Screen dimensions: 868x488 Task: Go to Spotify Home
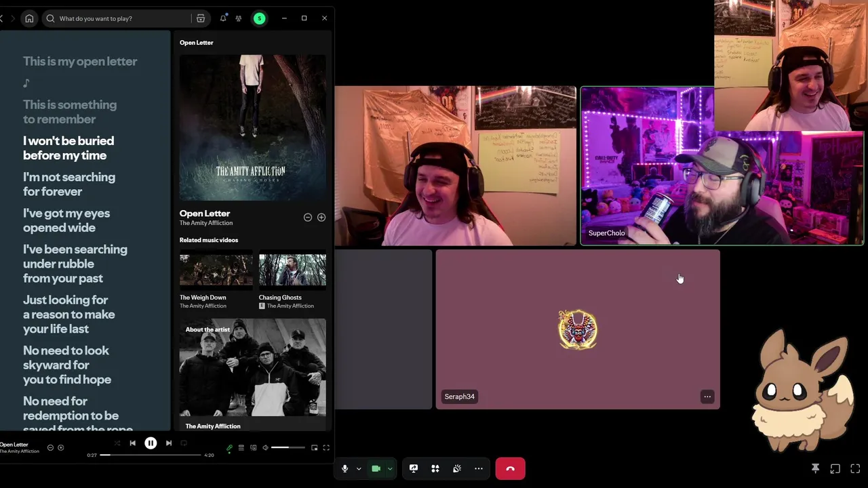(x=29, y=18)
